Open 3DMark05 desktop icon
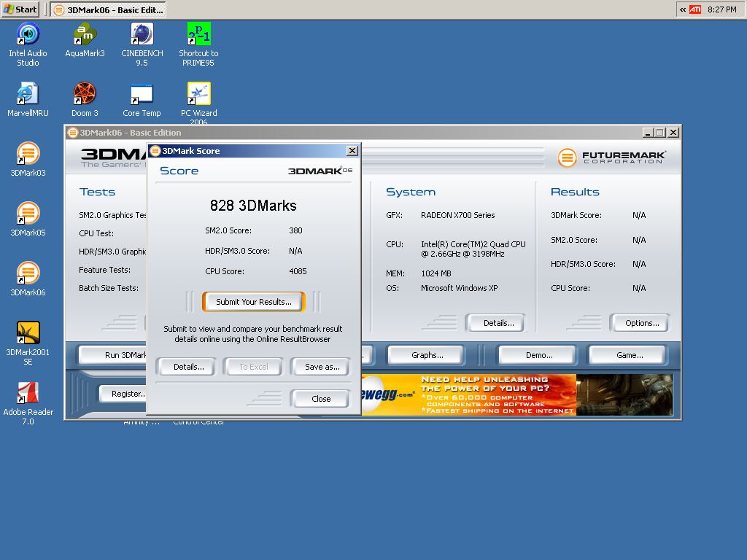Viewport: 747px width, 560px height. click(28, 219)
